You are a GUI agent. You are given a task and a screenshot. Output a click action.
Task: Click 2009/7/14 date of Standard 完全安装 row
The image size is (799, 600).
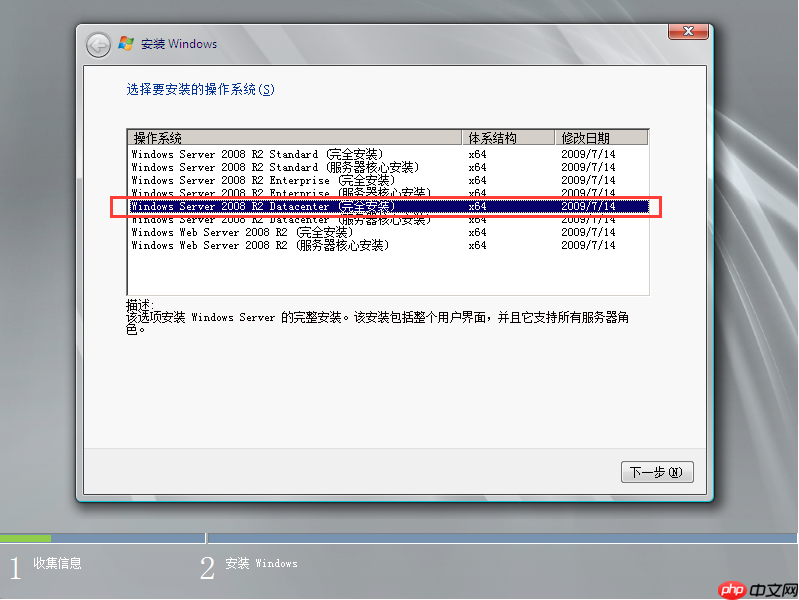588,154
